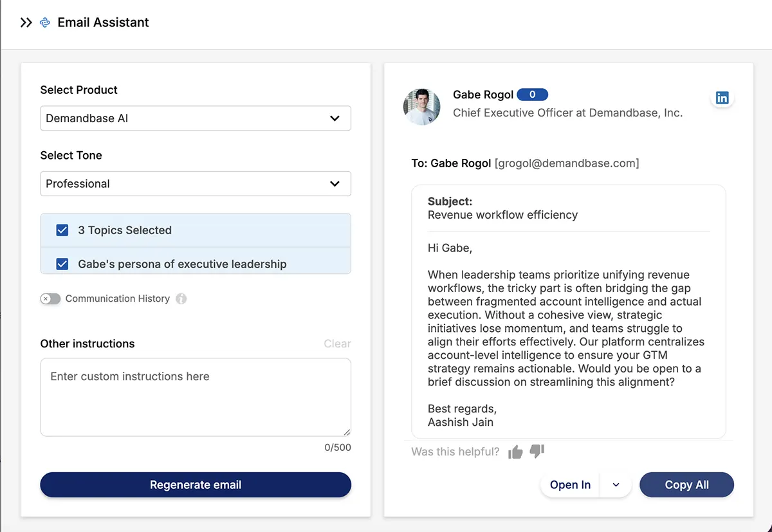Click the email address grogol@demandbase.com
Viewport: 772px width, 532px height.
pos(567,163)
